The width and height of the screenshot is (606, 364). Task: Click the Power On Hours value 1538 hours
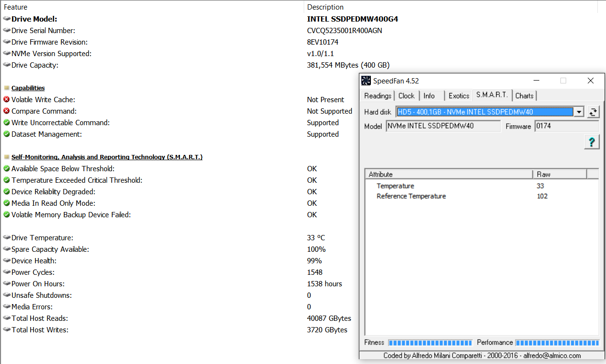325,284
